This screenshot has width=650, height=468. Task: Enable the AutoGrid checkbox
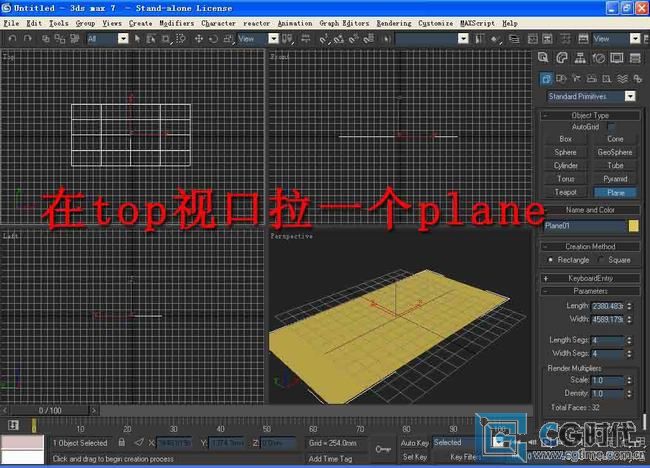pyautogui.click(x=611, y=127)
